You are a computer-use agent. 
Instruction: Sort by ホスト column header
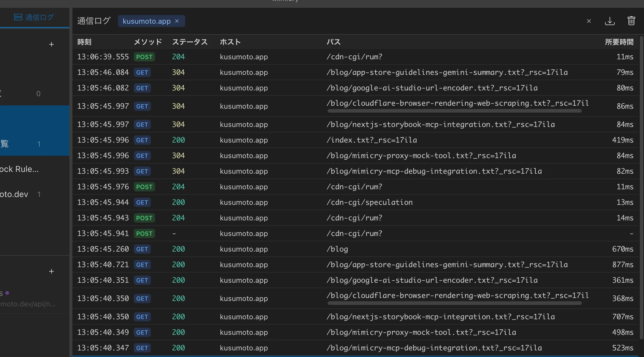coord(230,42)
